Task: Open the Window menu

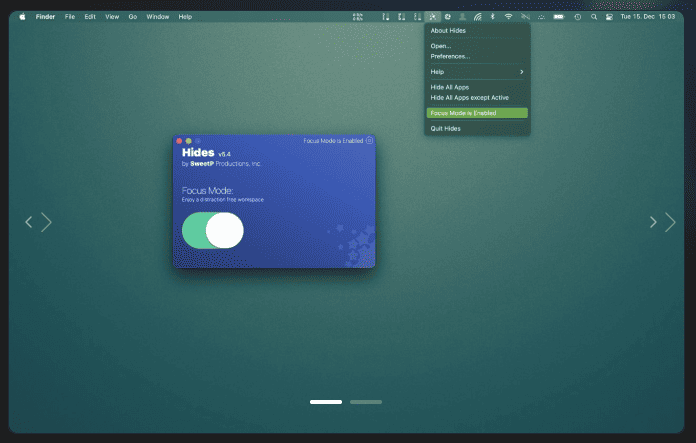Action: pyautogui.click(x=158, y=17)
